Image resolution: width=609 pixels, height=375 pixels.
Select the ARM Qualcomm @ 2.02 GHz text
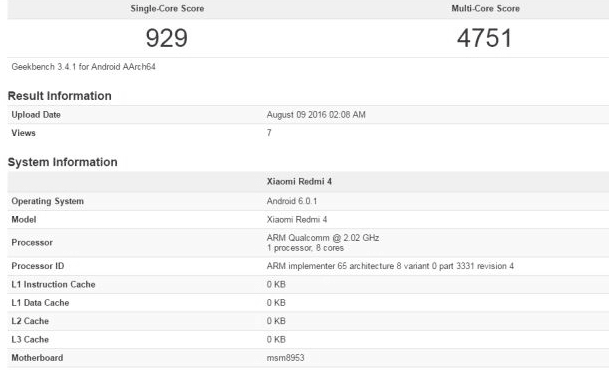point(323,238)
